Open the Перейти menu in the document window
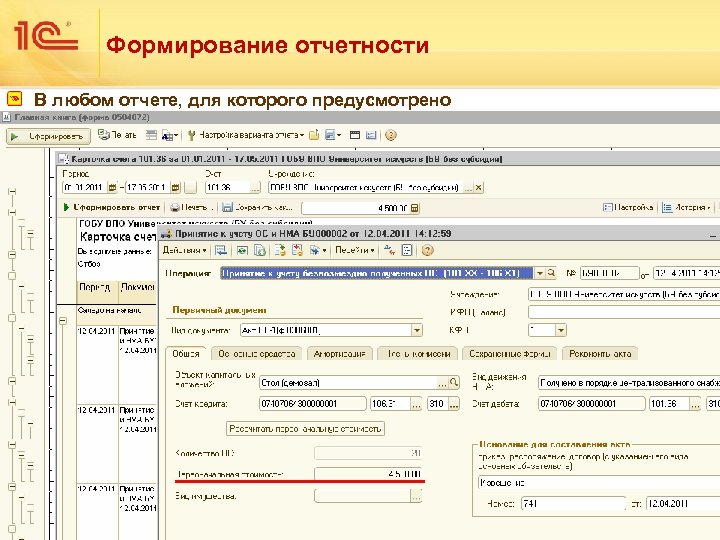Viewport: 720px width, 540px height. click(x=354, y=250)
